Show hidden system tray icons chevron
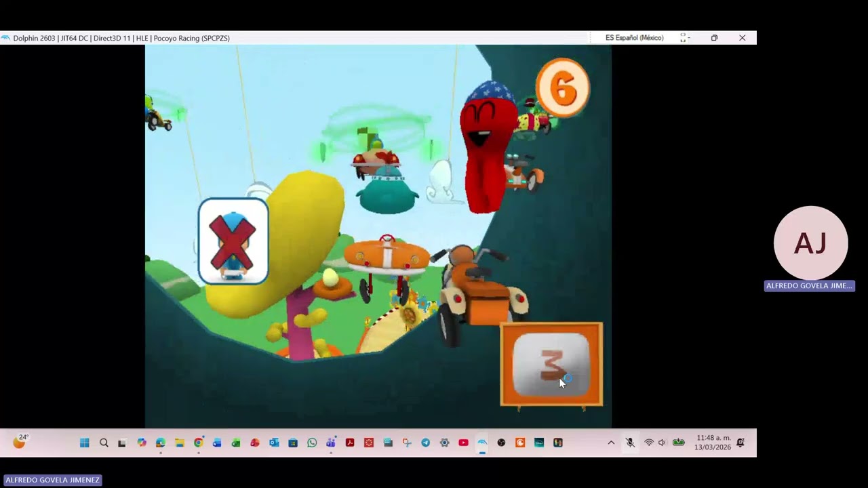Viewport: 868px width, 488px height. [x=611, y=443]
